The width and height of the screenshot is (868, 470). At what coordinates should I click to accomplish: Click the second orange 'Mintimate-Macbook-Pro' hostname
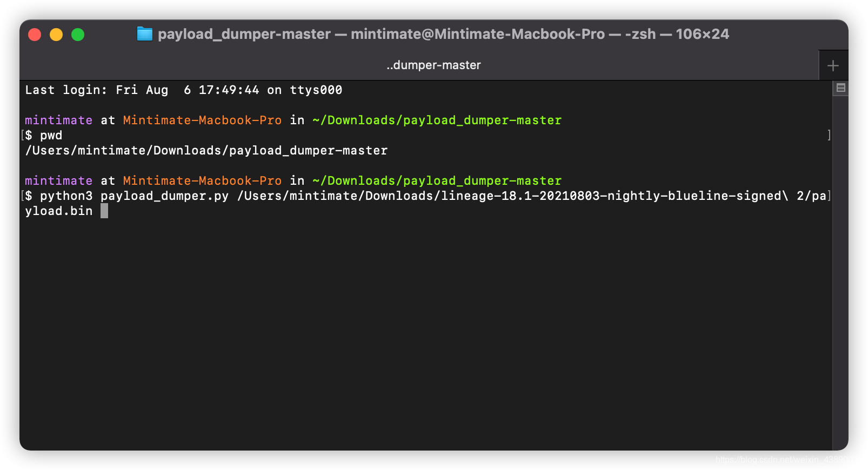click(x=202, y=181)
